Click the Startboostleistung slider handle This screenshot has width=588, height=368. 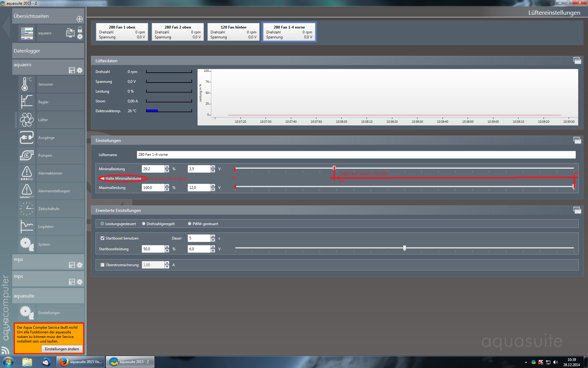tap(405, 248)
